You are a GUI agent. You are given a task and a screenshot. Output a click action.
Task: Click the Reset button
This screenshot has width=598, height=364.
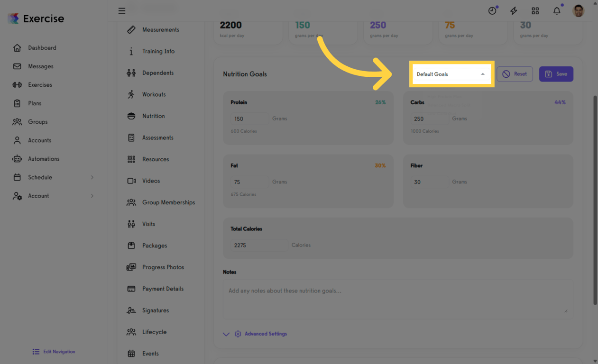tap(515, 74)
